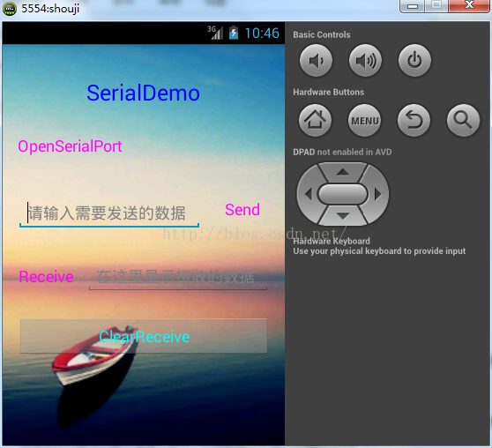Close the 5554:shouji emulator window
Screen dimensions: 492x448
click(469, 5)
